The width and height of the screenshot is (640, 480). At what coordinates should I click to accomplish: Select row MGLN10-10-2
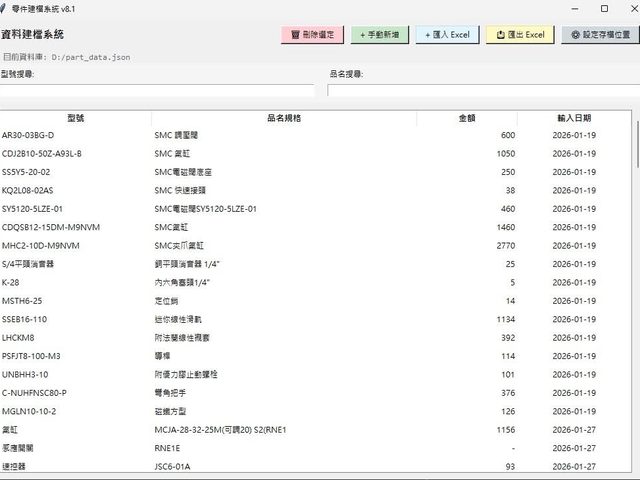(x=316, y=411)
